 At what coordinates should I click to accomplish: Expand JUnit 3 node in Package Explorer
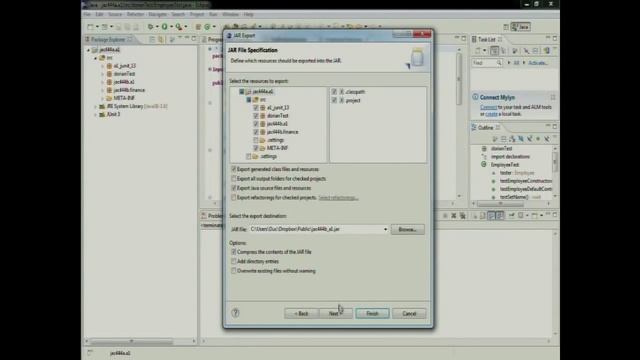click(96, 114)
